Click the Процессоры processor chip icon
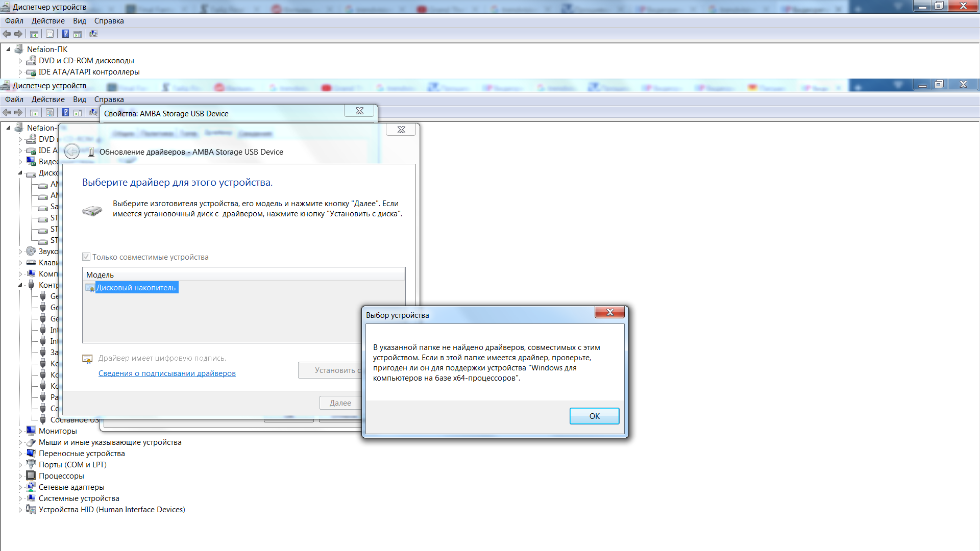Screen dimensions: 980x551 click(x=31, y=475)
